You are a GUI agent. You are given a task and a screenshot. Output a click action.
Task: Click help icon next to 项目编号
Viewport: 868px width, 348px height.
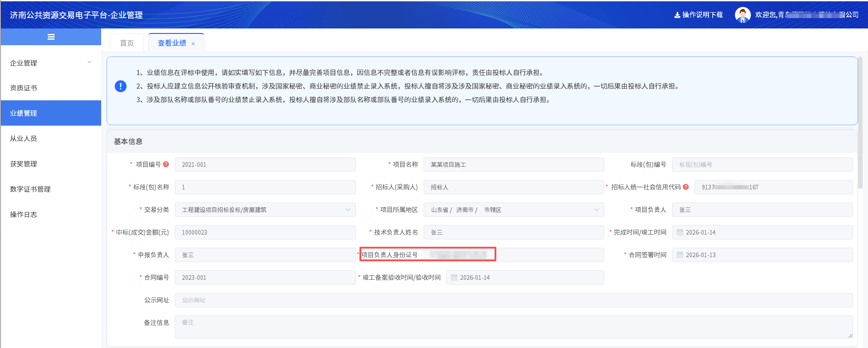(166, 165)
